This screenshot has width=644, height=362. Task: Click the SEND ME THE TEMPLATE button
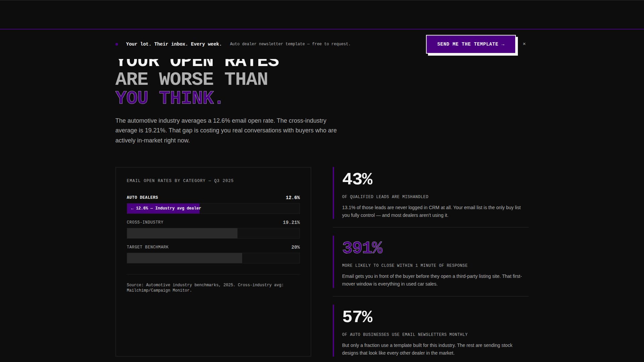[471, 44]
